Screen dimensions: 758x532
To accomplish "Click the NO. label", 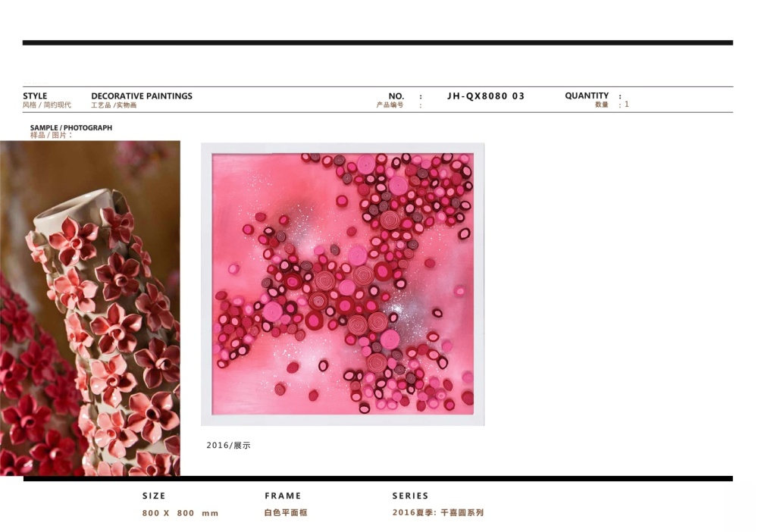I will click(396, 96).
